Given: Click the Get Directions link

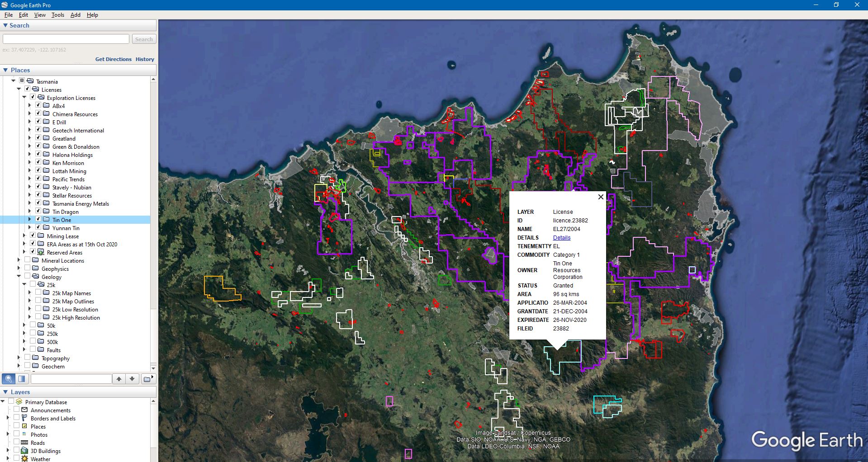Looking at the screenshot, I should [x=113, y=59].
